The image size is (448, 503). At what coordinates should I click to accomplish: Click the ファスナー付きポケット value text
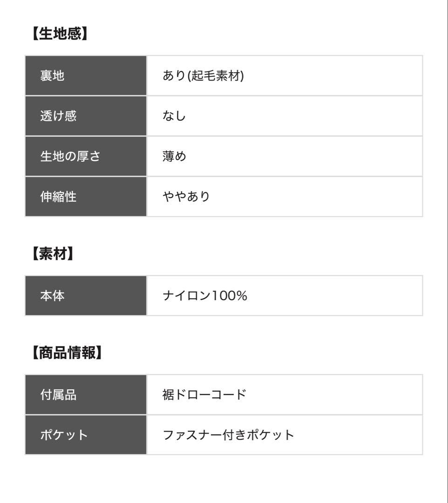pyautogui.click(x=228, y=435)
